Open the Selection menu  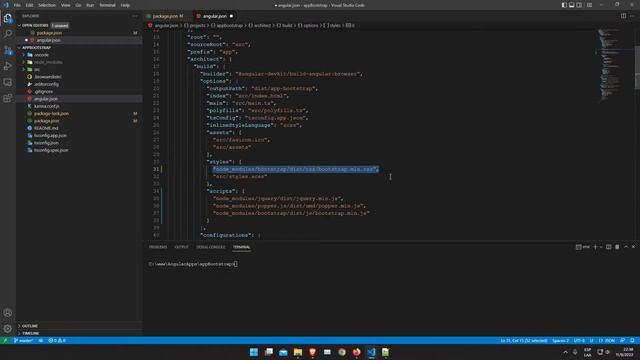coord(47,5)
